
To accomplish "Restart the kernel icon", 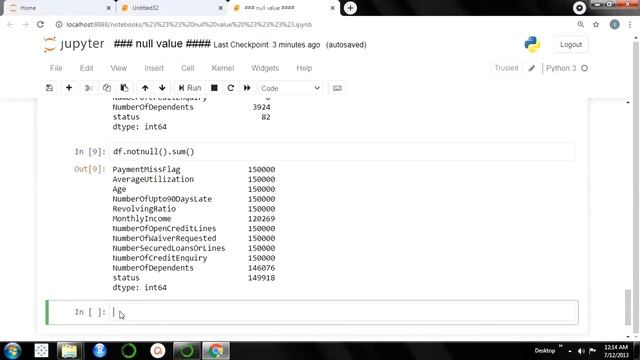I will 231,88.
